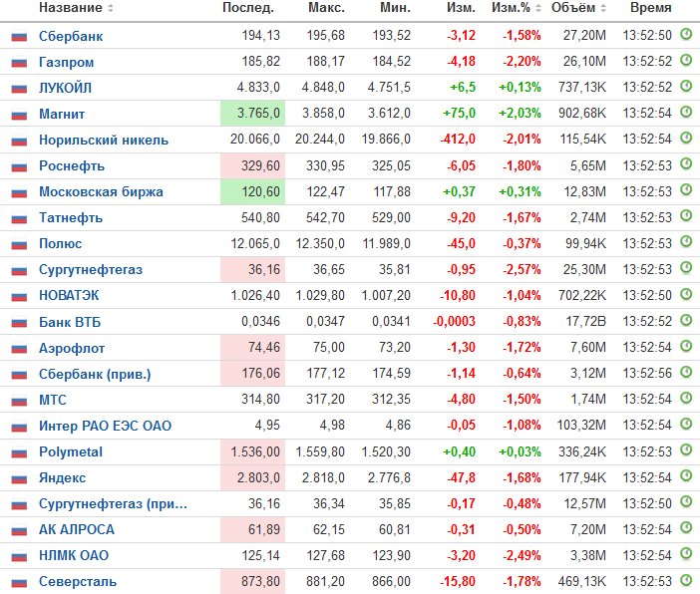Click the clock icon in Магнит row

686,112
